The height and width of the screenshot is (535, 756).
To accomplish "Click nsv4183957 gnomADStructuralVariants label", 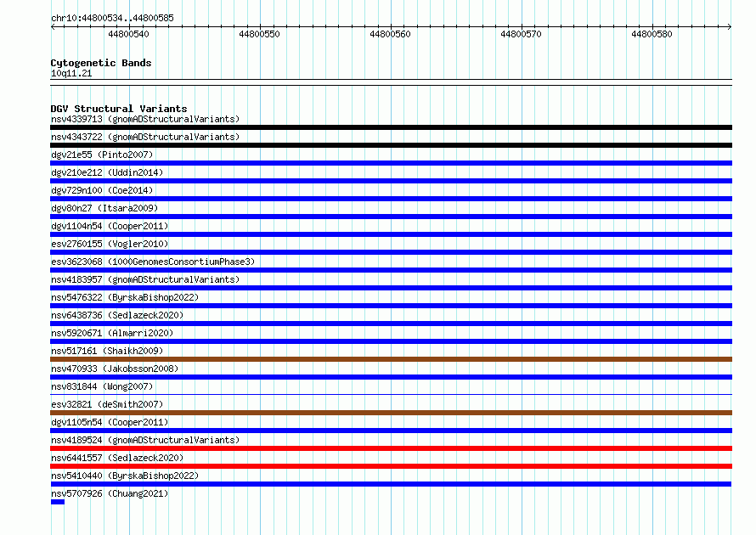I will [145, 279].
